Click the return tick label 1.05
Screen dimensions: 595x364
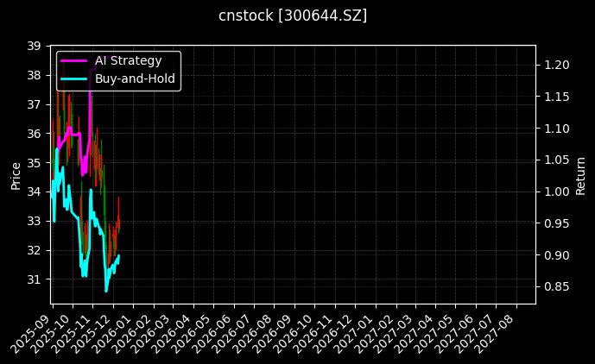pos(557,160)
